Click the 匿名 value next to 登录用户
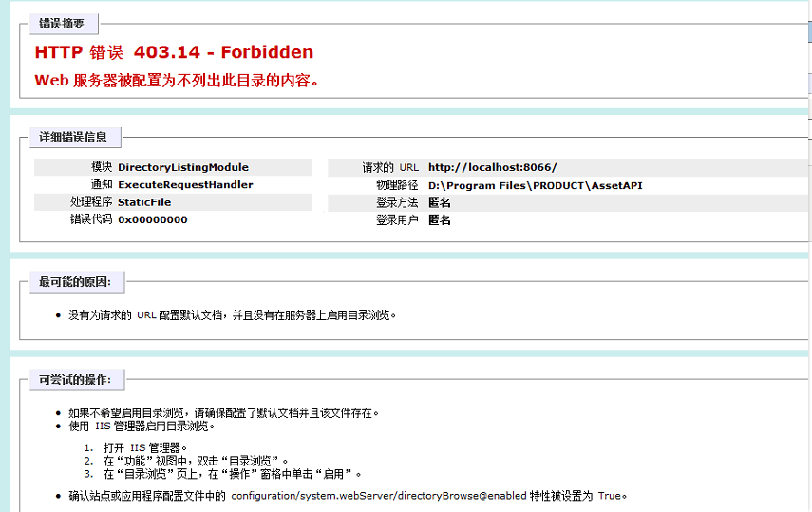Image resolution: width=812 pixels, height=512 pixels. tap(439, 220)
